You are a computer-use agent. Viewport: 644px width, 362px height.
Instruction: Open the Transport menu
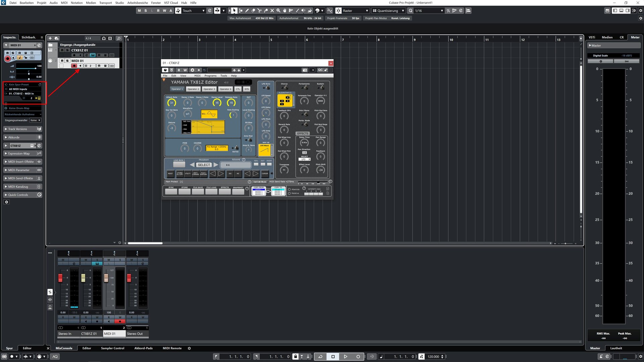pos(105,3)
